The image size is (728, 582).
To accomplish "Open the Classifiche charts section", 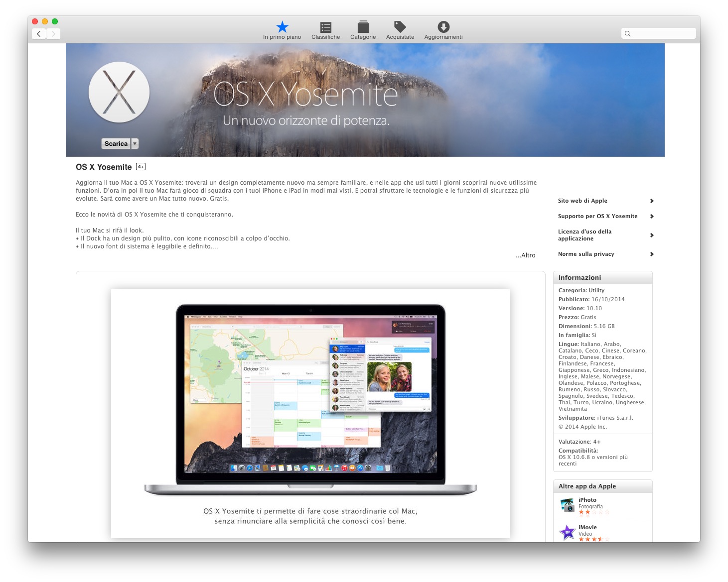I will pyautogui.click(x=326, y=30).
